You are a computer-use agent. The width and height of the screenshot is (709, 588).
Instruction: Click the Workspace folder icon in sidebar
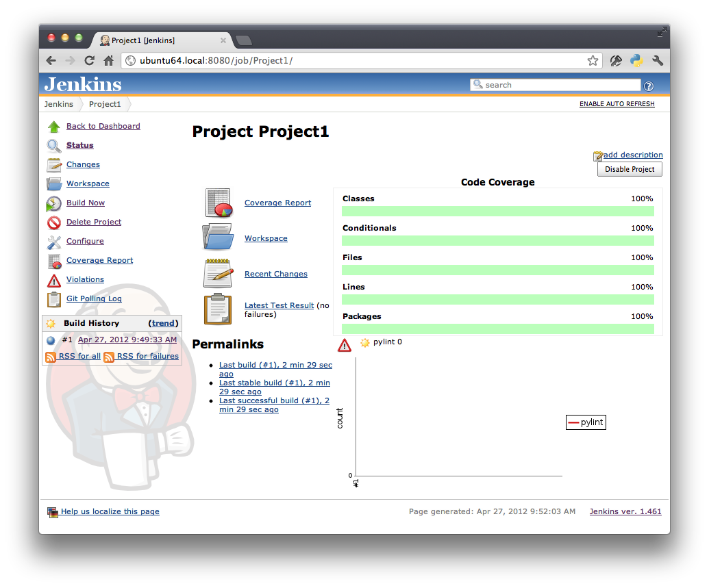(x=54, y=184)
